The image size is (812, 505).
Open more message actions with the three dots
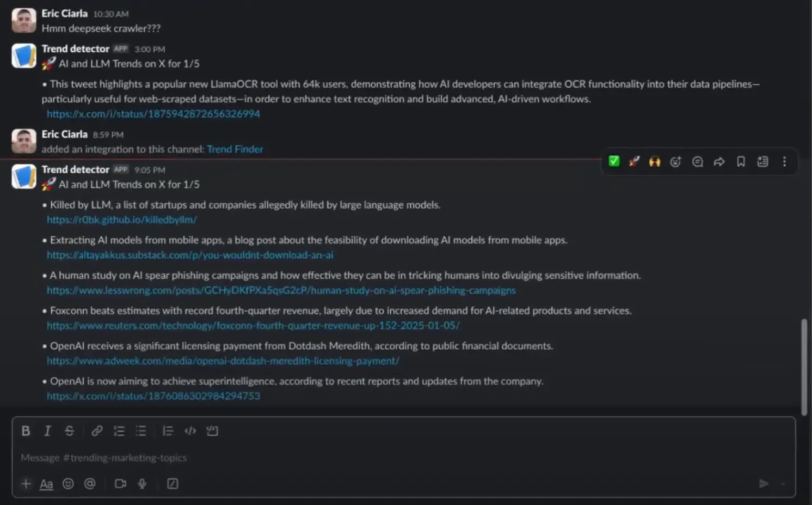pos(784,161)
